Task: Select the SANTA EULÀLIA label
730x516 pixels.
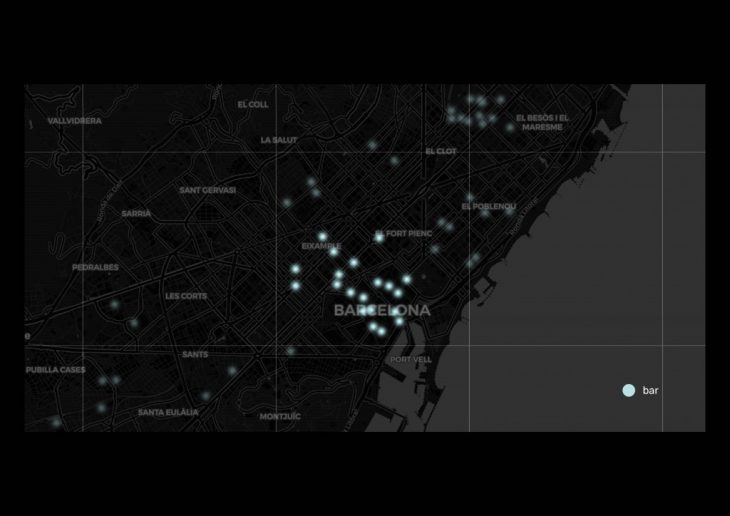Action: click(x=170, y=412)
